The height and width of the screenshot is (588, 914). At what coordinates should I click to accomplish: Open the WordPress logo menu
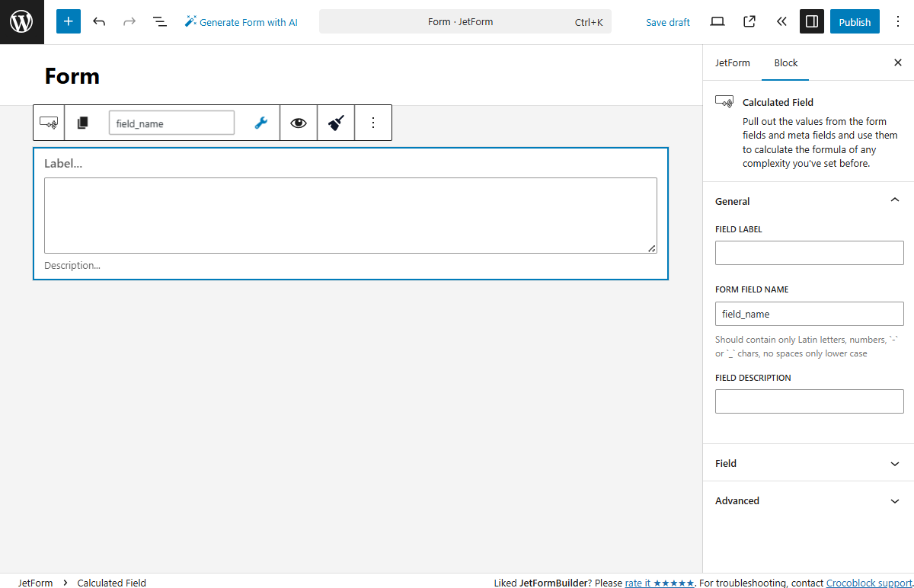coord(21,22)
